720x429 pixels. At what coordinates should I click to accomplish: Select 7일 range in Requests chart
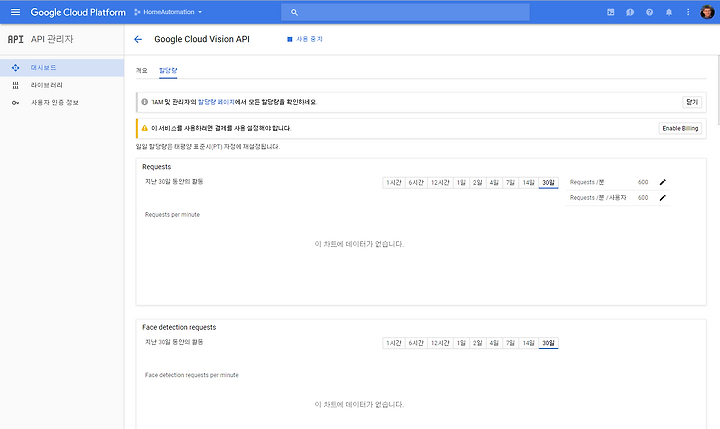click(510, 183)
